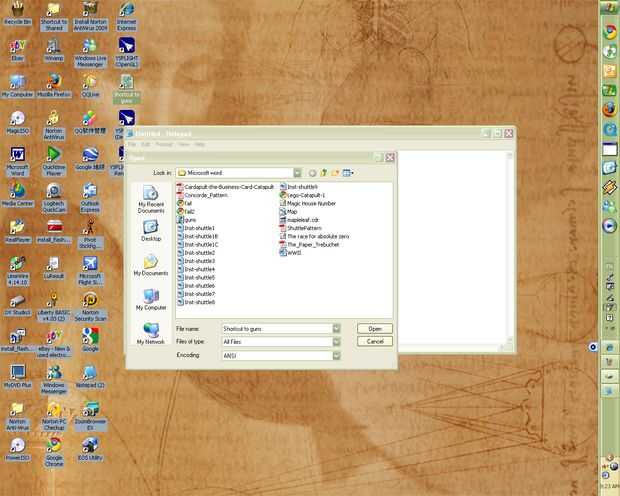Select the My Computer desktop icon
Image resolution: width=620 pixels, height=496 pixels.
pos(17,85)
